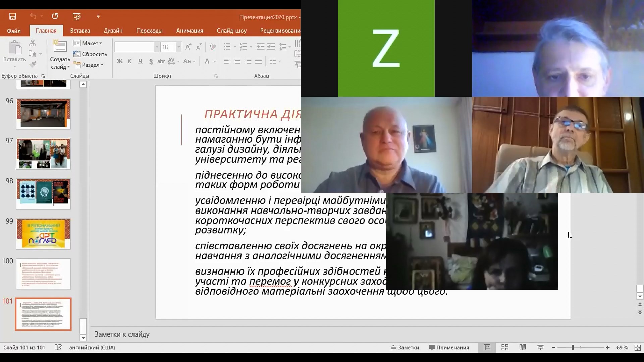Align text right
The height and width of the screenshot is (362, 644).
[x=248, y=61]
